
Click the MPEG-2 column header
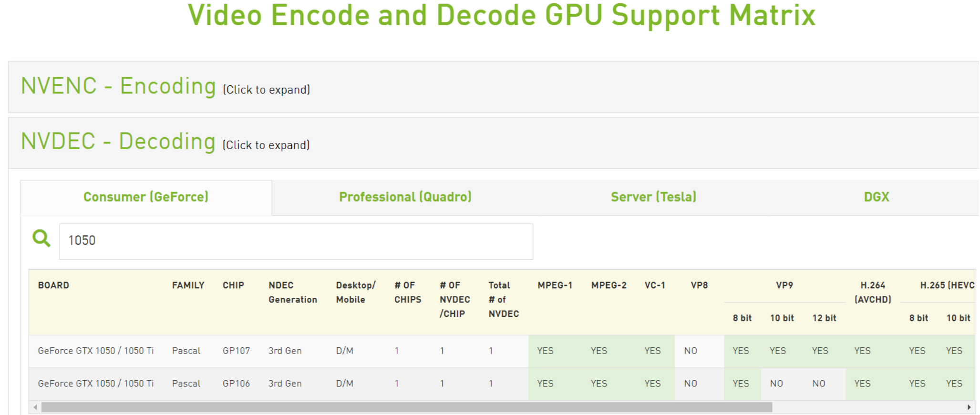(609, 285)
